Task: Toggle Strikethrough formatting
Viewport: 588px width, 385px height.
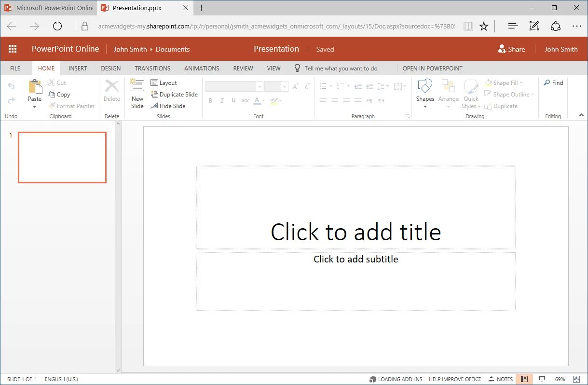Action: pyautogui.click(x=246, y=101)
